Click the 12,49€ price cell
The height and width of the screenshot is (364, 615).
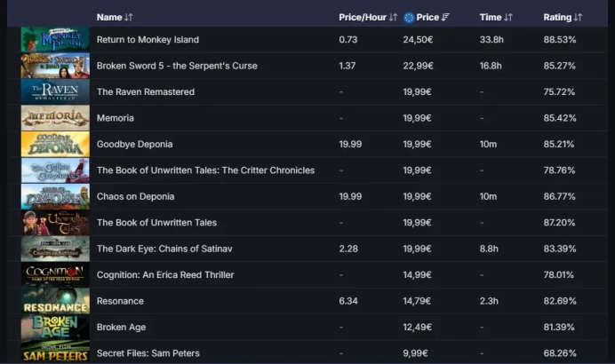pyautogui.click(x=418, y=328)
